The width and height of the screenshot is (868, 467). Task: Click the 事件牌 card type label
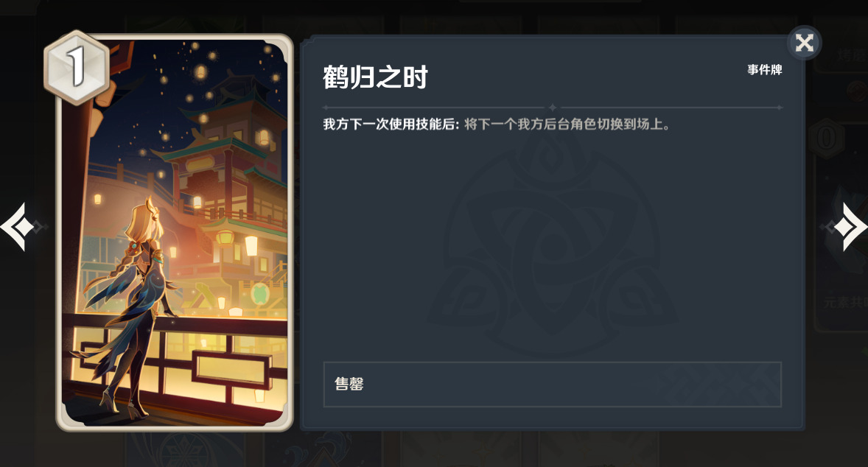(765, 70)
